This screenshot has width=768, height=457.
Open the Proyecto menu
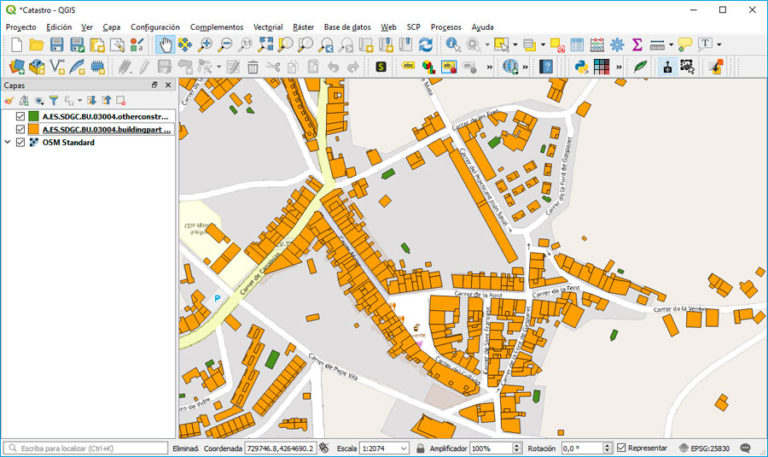click(21, 27)
